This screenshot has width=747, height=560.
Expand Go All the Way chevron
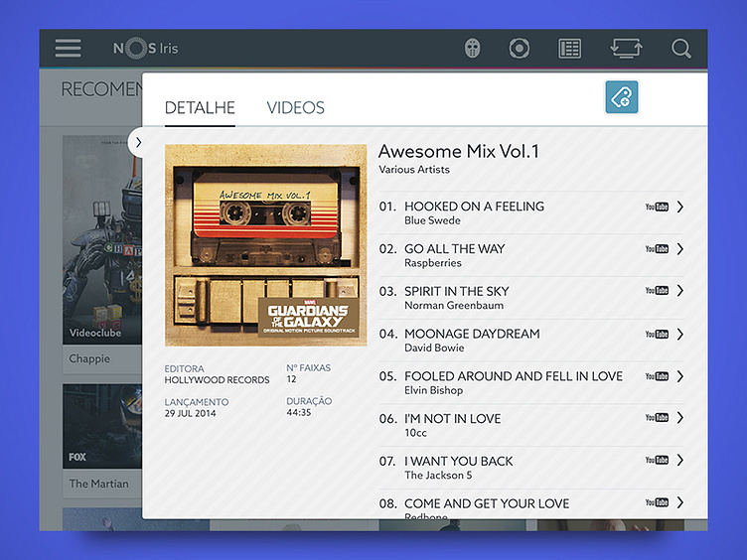pos(680,249)
